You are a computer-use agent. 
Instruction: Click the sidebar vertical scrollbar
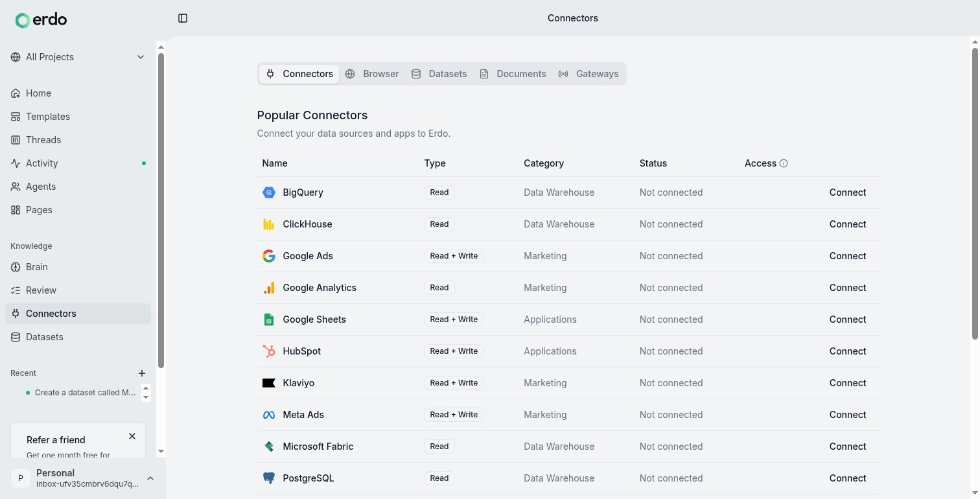pos(161,211)
